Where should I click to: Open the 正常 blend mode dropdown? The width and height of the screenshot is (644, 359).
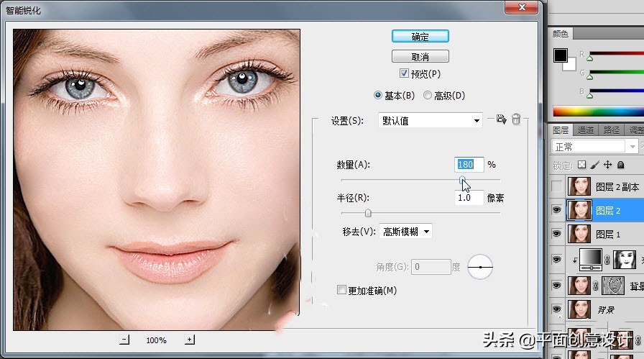(x=594, y=146)
